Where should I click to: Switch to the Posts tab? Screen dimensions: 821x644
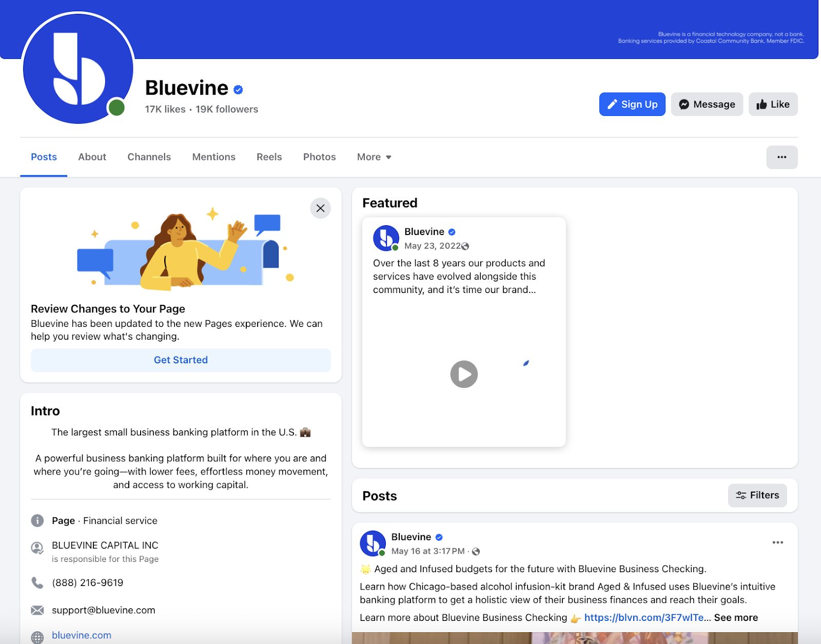coord(44,157)
